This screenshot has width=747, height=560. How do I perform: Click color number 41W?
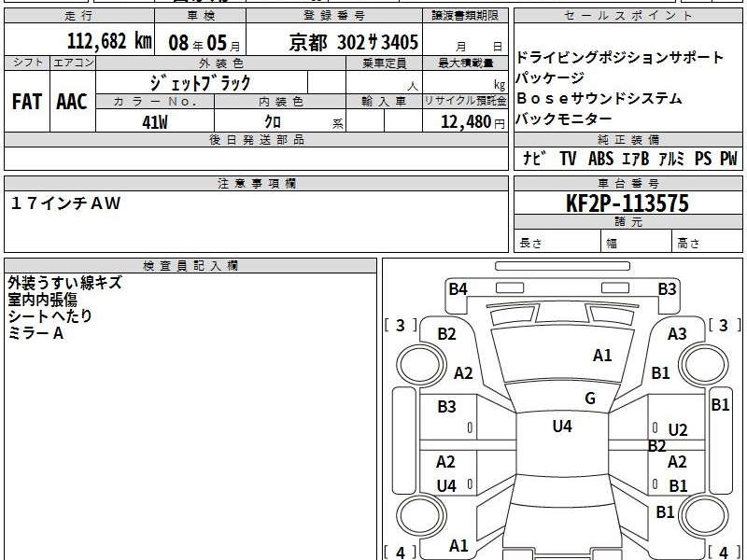point(155,122)
